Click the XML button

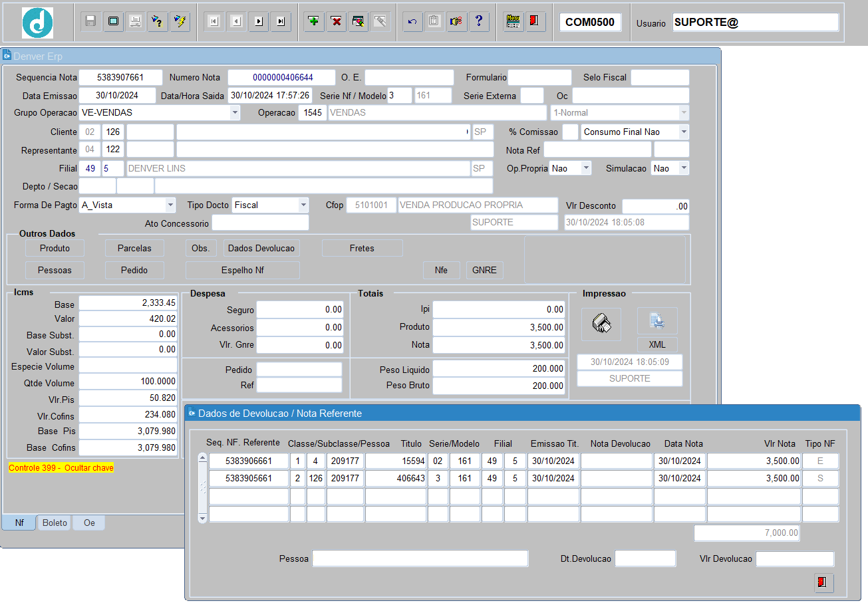pyautogui.click(x=657, y=344)
